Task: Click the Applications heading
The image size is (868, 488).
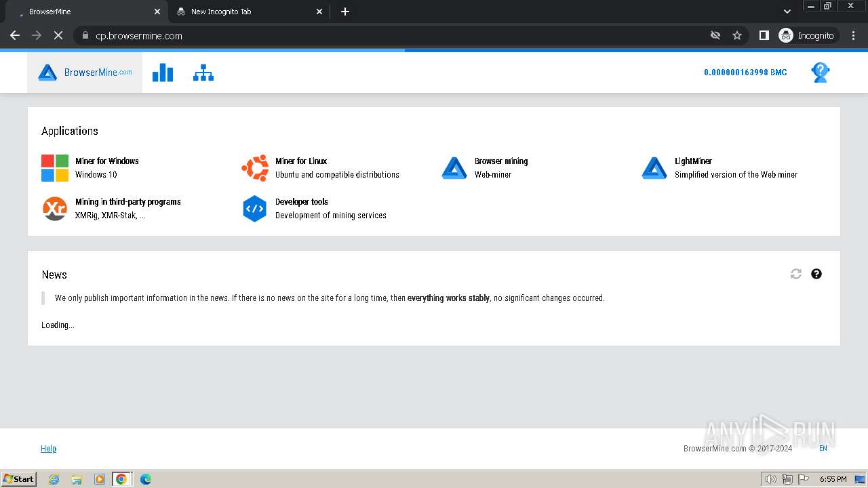Action: [70, 131]
